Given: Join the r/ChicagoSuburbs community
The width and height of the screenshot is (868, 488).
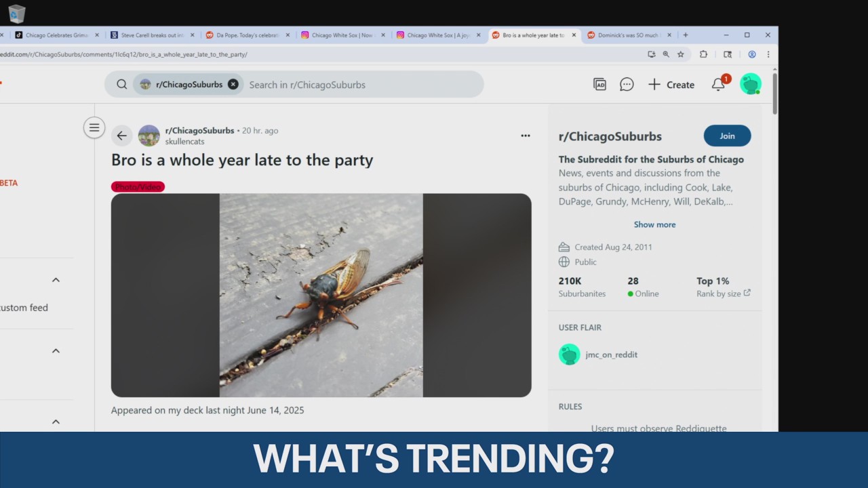Looking at the screenshot, I should 727,136.
